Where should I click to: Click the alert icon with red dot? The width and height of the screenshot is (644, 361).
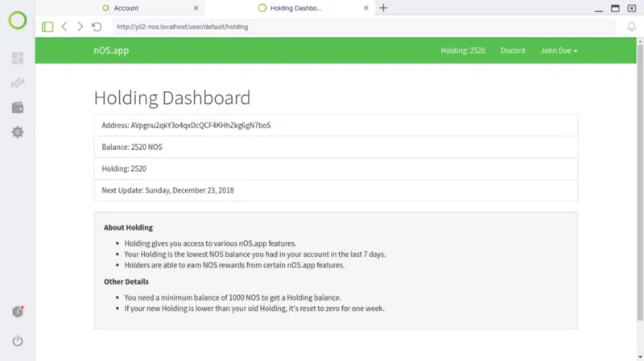[x=18, y=312]
